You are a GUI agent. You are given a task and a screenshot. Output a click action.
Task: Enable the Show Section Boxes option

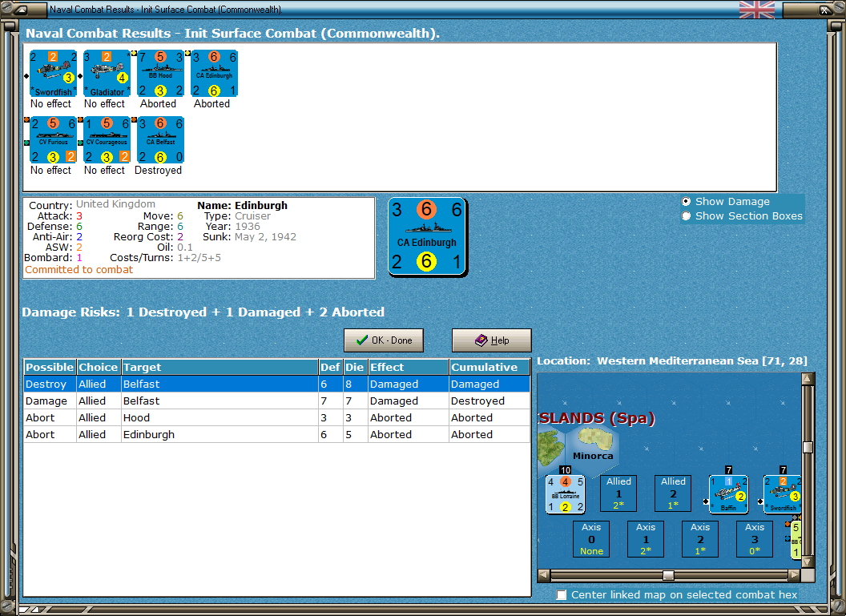pos(687,215)
